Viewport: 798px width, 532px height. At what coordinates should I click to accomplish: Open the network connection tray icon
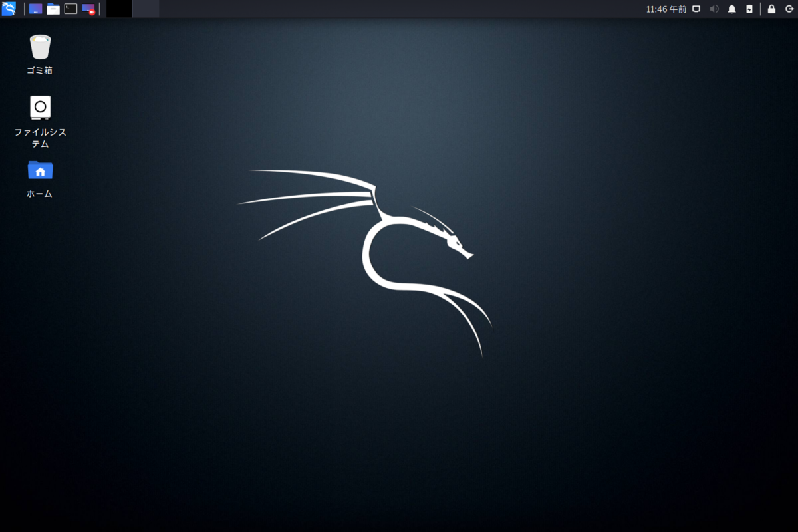pos(696,9)
